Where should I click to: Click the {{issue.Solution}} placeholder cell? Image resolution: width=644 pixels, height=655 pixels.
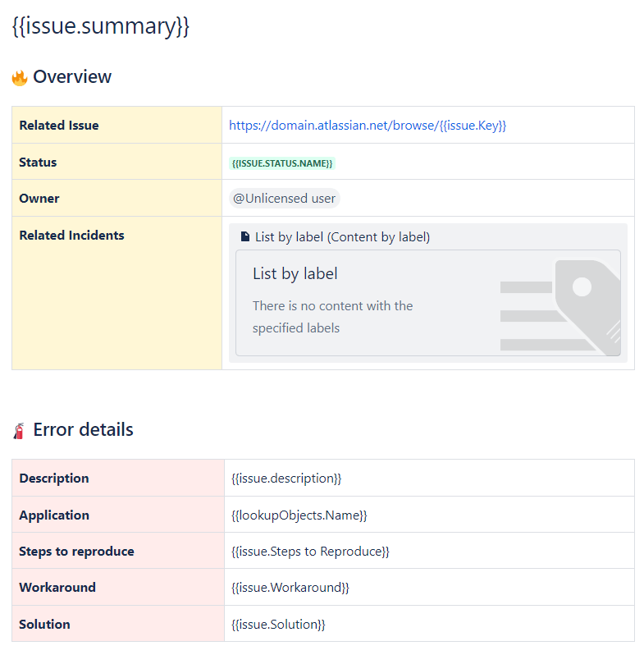(x=279, y=625)
